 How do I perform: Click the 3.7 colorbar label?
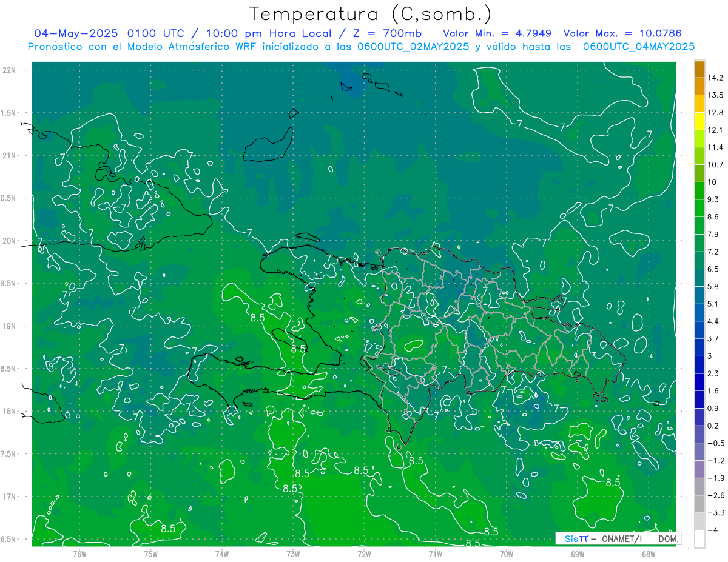point(713,339)
